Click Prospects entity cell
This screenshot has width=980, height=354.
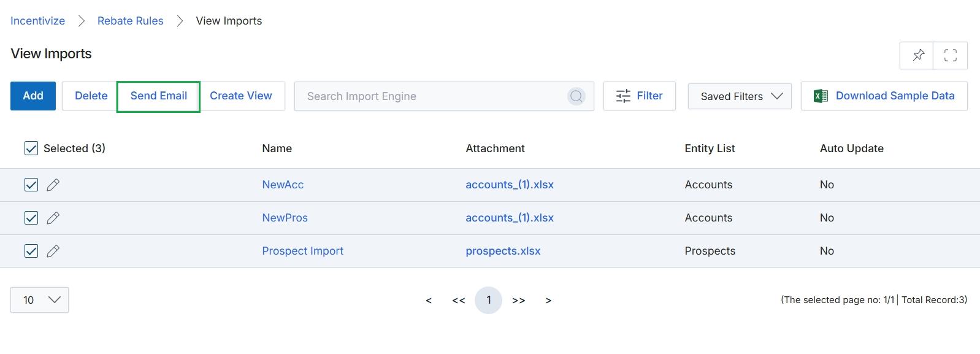pos(710,251)
